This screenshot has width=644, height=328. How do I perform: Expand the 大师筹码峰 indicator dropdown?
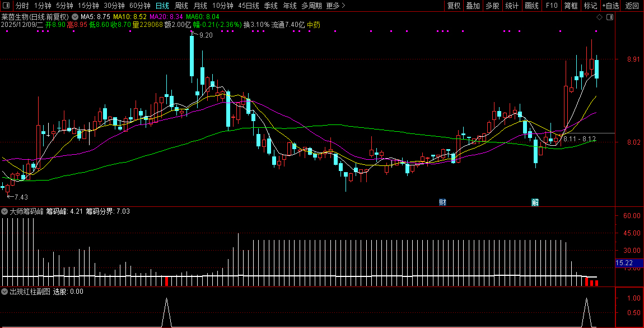[x=4, y=212]
